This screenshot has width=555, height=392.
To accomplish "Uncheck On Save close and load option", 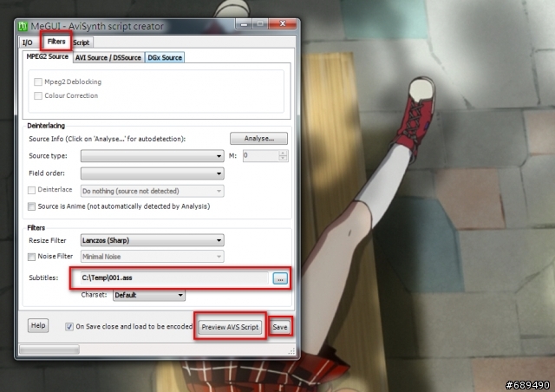I will [x=69, y=327].
